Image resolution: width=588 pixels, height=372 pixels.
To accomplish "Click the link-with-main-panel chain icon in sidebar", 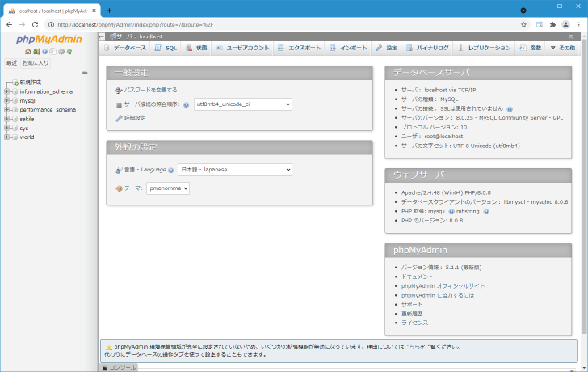I will coord(85,73).
